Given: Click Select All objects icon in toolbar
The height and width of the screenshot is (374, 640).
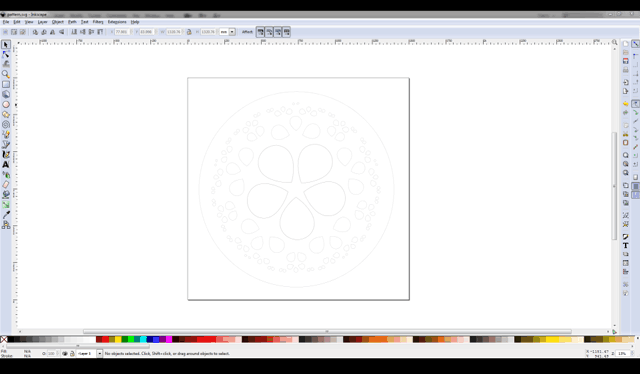Looking at the screenshot, I should pyautogui.click(x=5, y=32).
